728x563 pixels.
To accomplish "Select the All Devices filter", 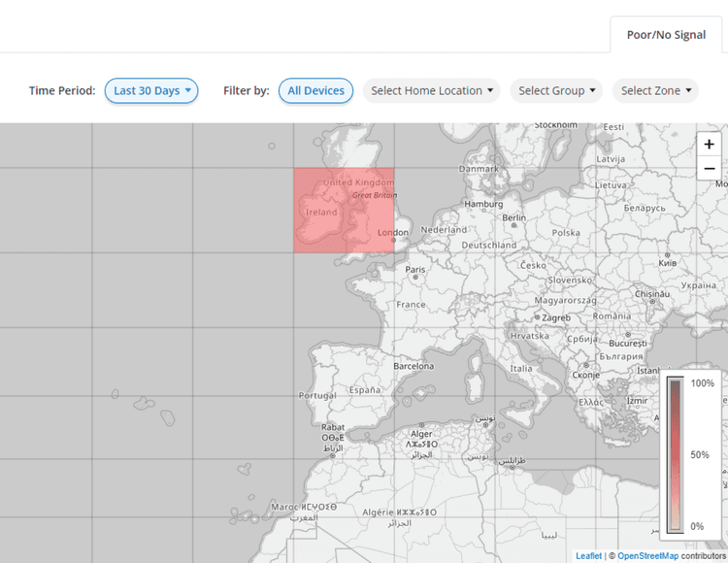I will (315, 90).
